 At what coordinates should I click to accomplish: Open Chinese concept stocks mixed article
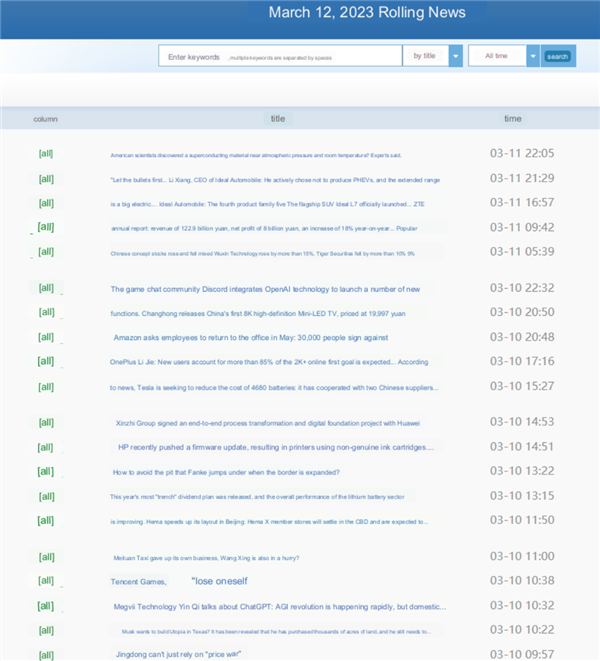(262, 253)
